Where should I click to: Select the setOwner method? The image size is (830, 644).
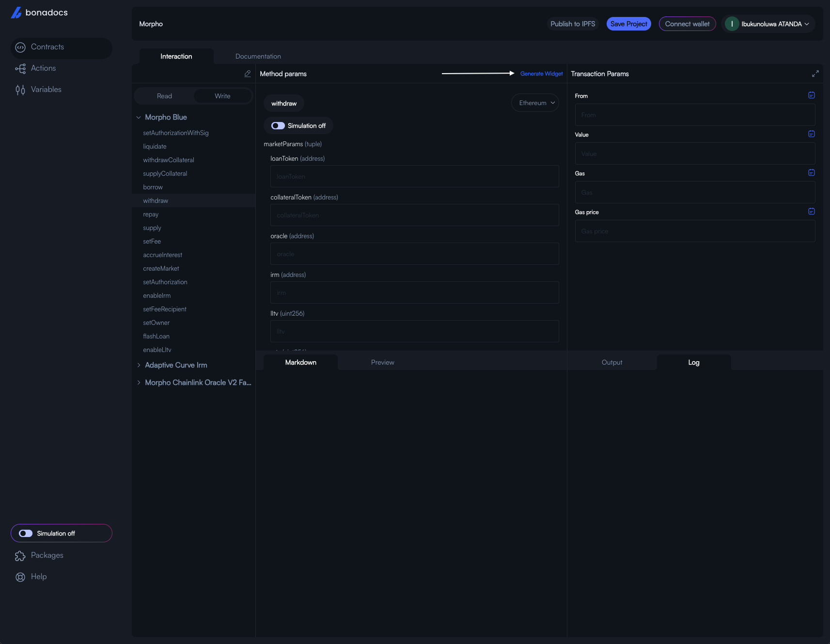(x=194, y=322)
